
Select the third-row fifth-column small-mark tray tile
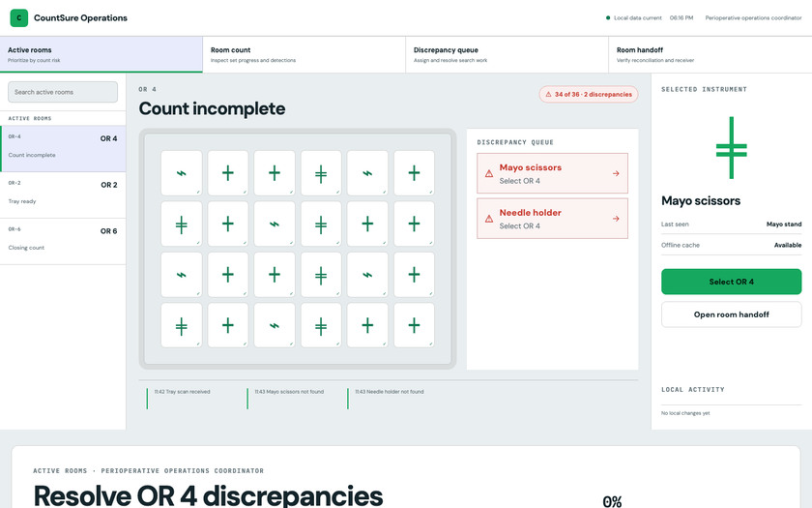[x=367, y=275]
